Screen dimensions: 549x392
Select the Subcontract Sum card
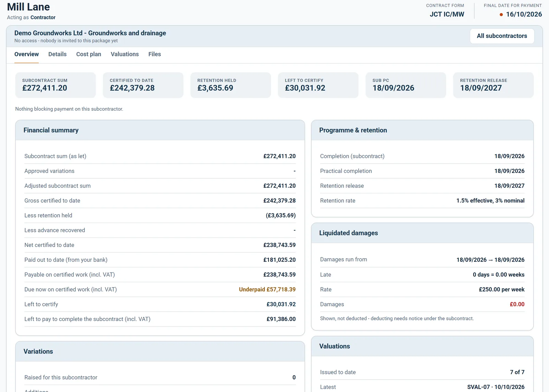click(x=56, y=85)
